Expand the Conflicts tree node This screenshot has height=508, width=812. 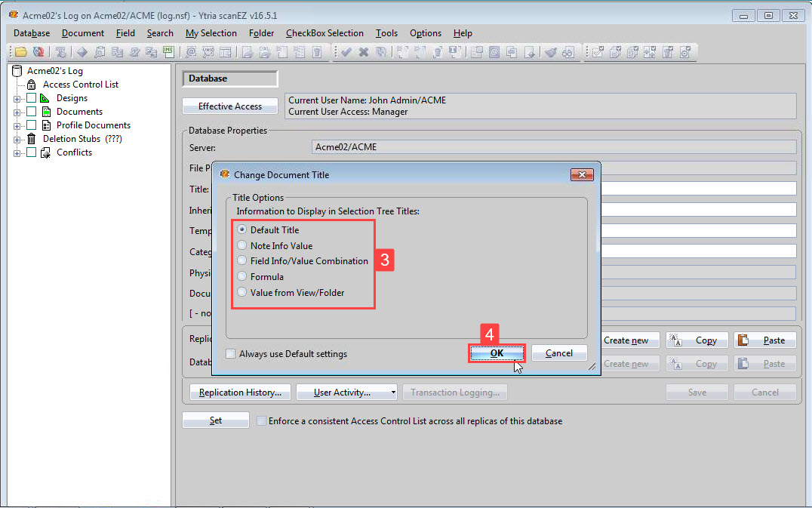click(17, 152)
